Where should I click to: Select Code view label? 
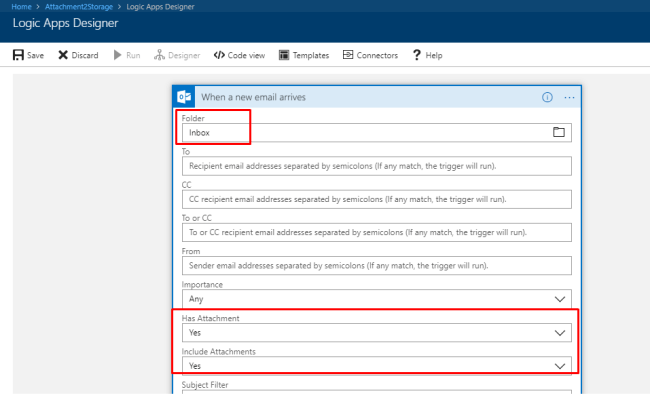tap(246, 56)
